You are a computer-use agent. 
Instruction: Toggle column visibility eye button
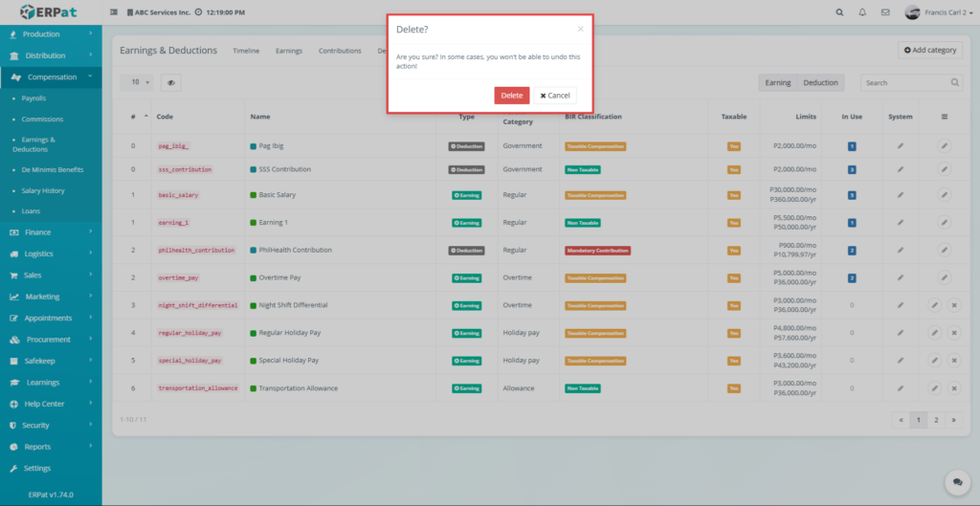171,83
